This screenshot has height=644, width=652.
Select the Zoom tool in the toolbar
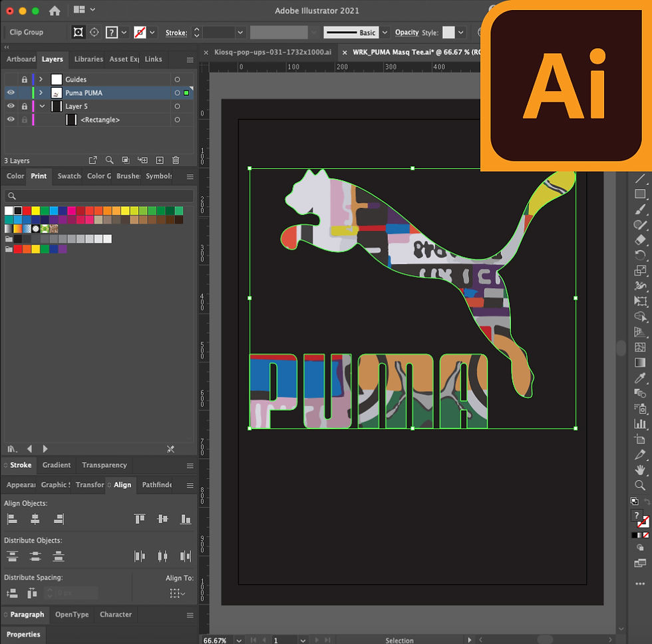(640, 485)
